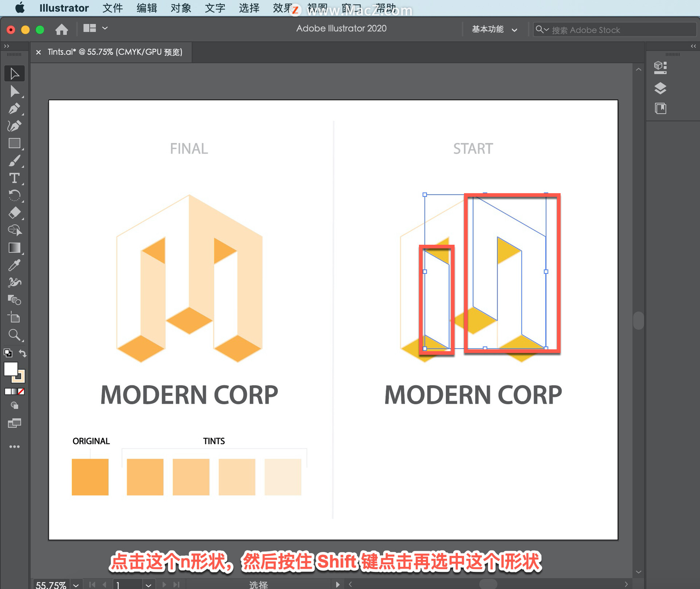700x589 pixels.
Task: Open the 选择 menu
Action: coord(249,8)
